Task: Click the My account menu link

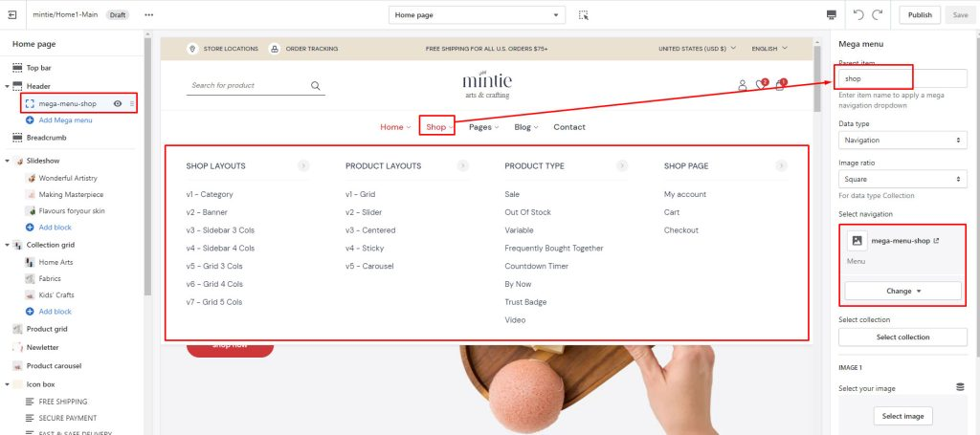Action: tap(685, 195)
